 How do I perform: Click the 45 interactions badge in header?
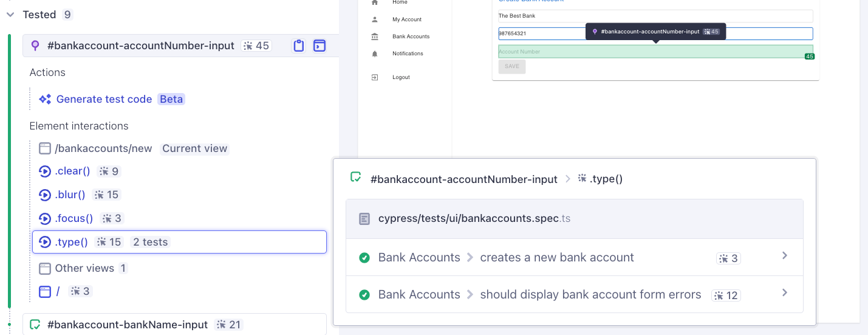(256, 46)
